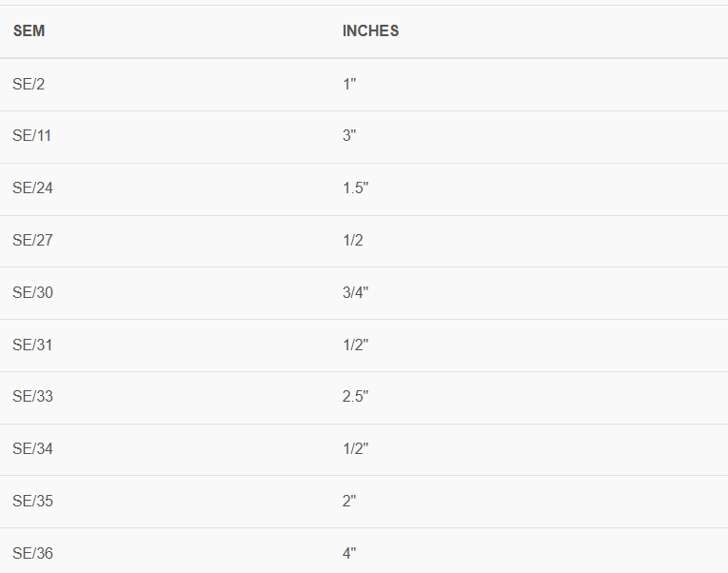728x573 pixels.
Task: Select the SE/2 row label
Action: click(x=29, y=84)
